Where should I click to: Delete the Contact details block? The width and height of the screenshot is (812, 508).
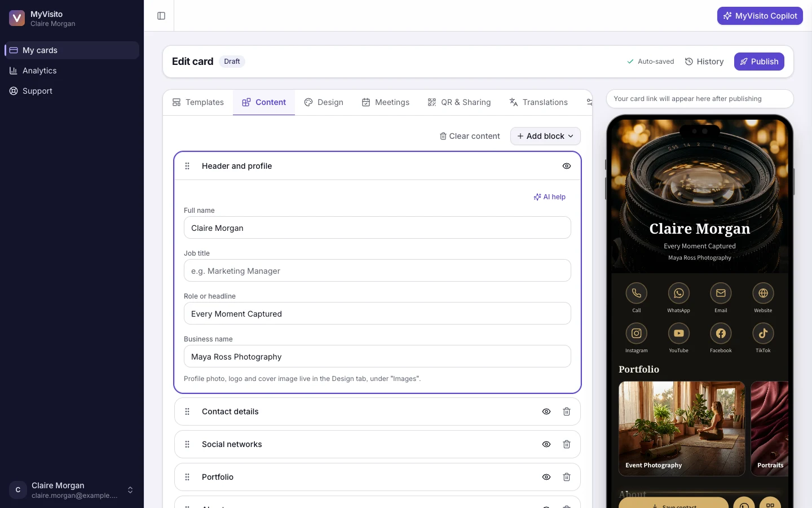pos(567,411)
